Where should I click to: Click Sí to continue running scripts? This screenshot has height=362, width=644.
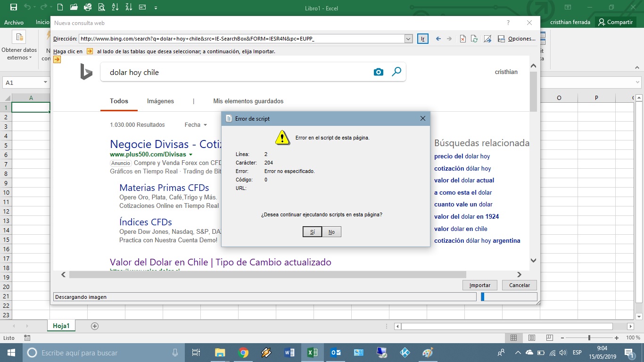[312, 232]
